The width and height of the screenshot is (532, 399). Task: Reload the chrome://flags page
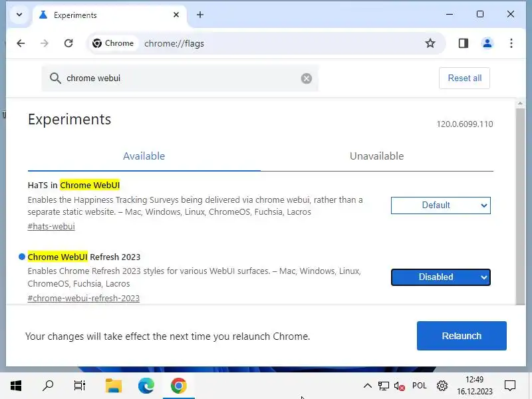tap(68, 43)
